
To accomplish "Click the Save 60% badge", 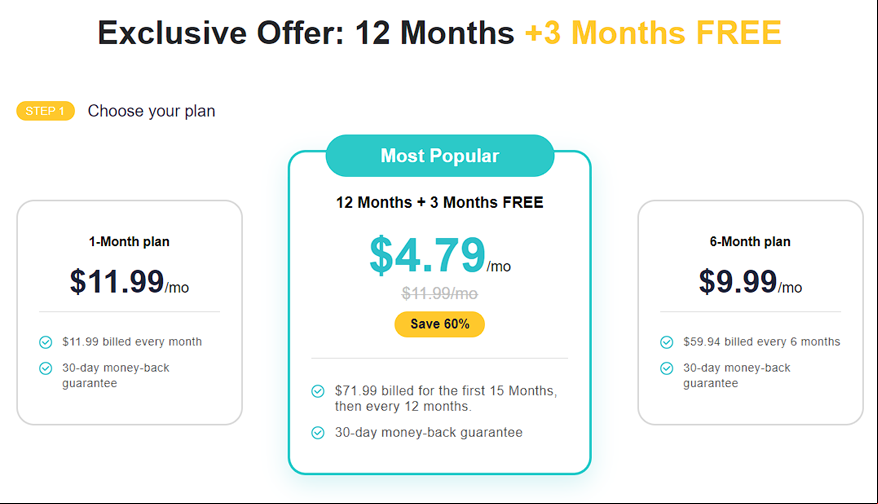I will click(440, 324).
